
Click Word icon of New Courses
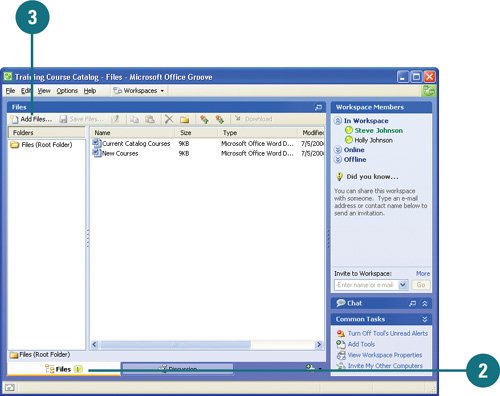tap(97, 153)
